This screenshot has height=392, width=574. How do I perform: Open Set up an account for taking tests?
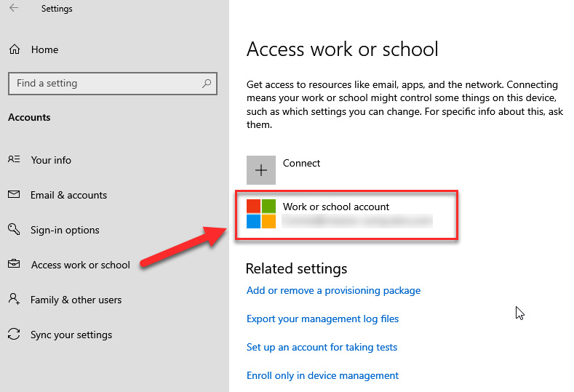point(322,348)
